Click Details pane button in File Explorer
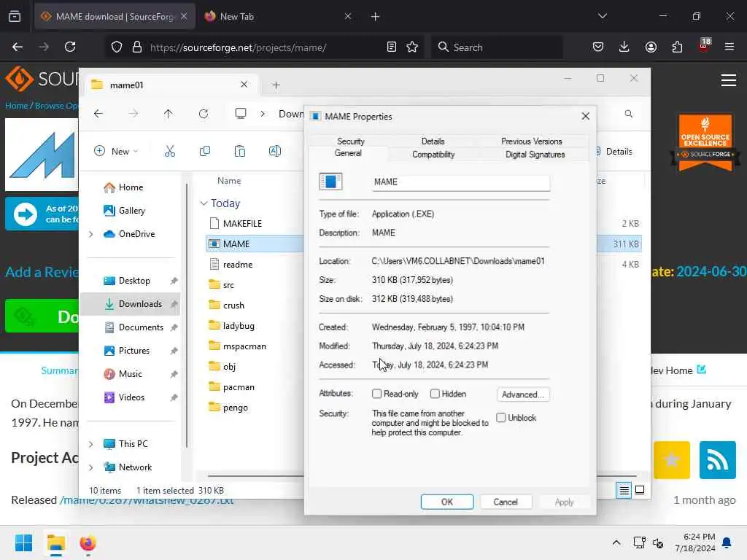The image size is (747, 560). [614, 152]
